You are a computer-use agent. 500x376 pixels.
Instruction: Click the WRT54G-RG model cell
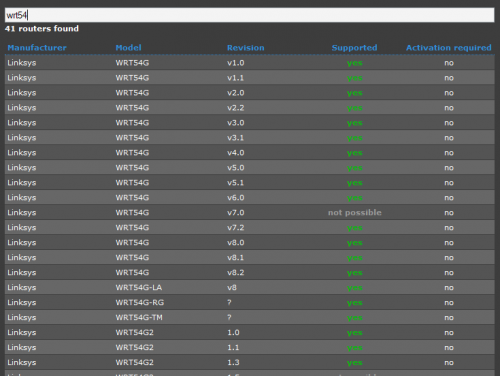pyautogui.click(x=140, y=302)
